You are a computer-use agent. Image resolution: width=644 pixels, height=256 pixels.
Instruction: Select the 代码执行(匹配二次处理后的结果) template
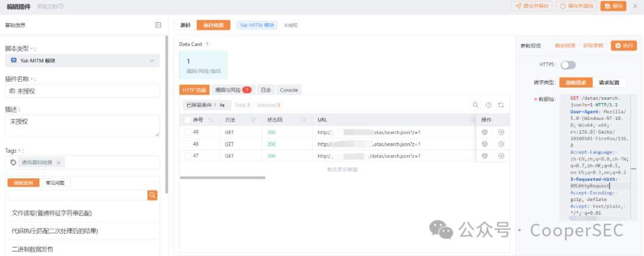pos(55,232)
